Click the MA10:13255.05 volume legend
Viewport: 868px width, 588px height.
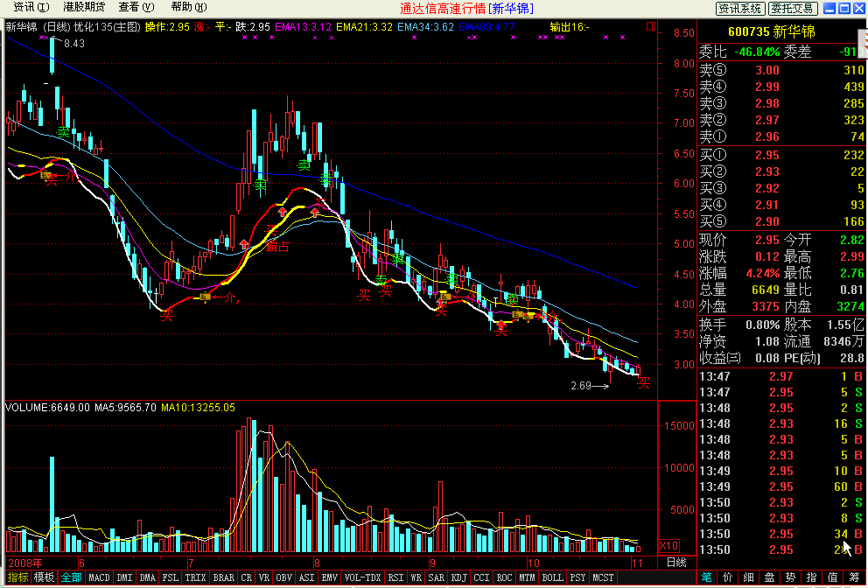pyautogui.click(x=198, y=408)
